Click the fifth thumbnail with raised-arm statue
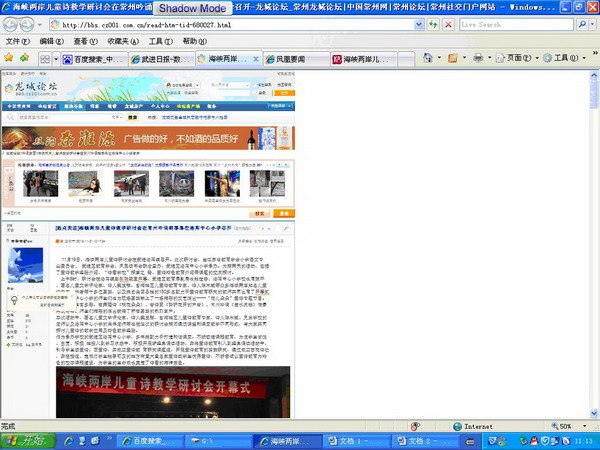 (x=222, y=184)
